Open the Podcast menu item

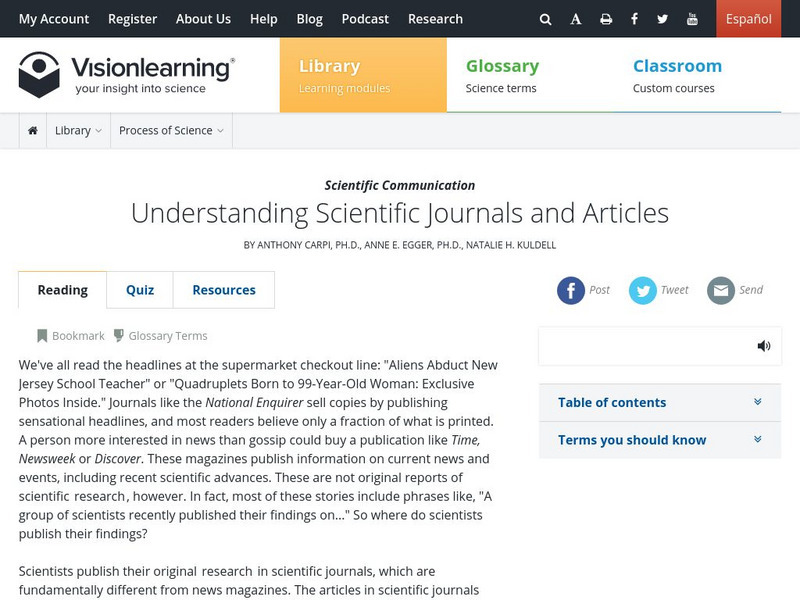(x=364, y=18)
